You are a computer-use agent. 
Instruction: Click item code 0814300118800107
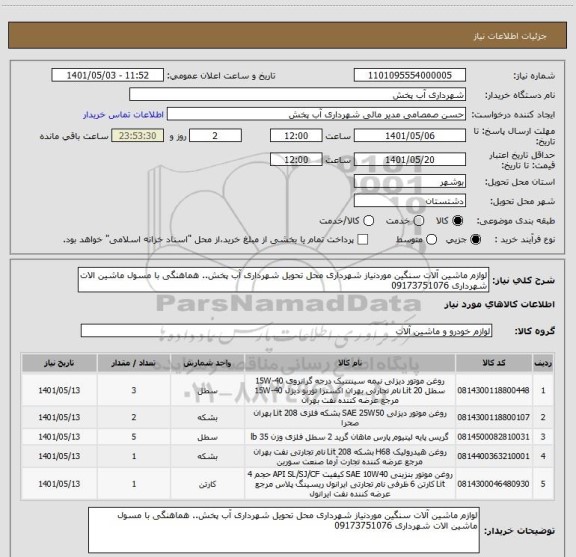pyautogui.click(x=493, y=417)
